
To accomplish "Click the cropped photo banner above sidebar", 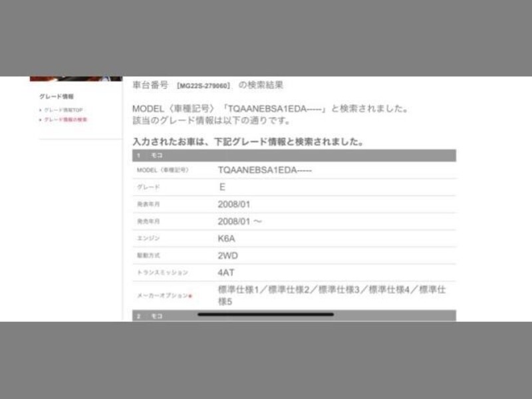I will tap(76, 78).
